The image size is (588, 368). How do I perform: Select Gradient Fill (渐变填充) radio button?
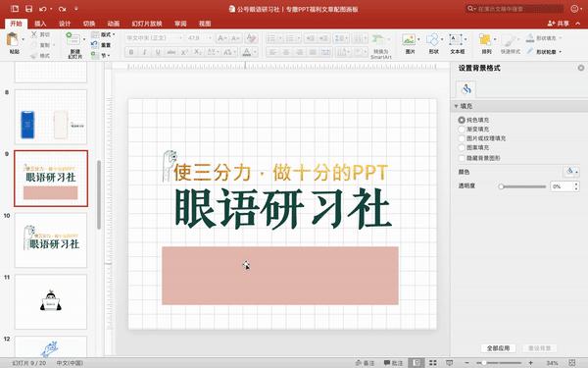pos(462,130)
